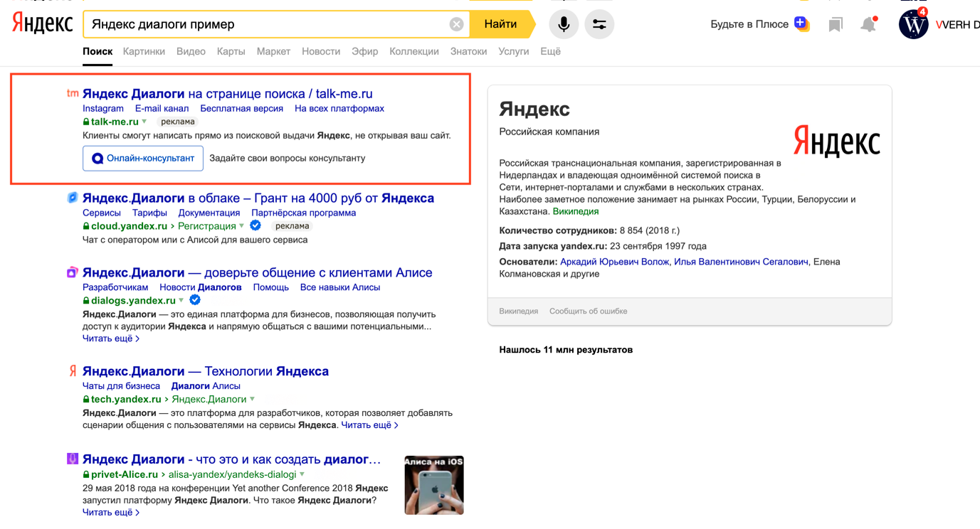The height and width of the screenshot is (529, 980).
Task: Click cloud.yandex.ru result favicon
Action: pos(72,198)
